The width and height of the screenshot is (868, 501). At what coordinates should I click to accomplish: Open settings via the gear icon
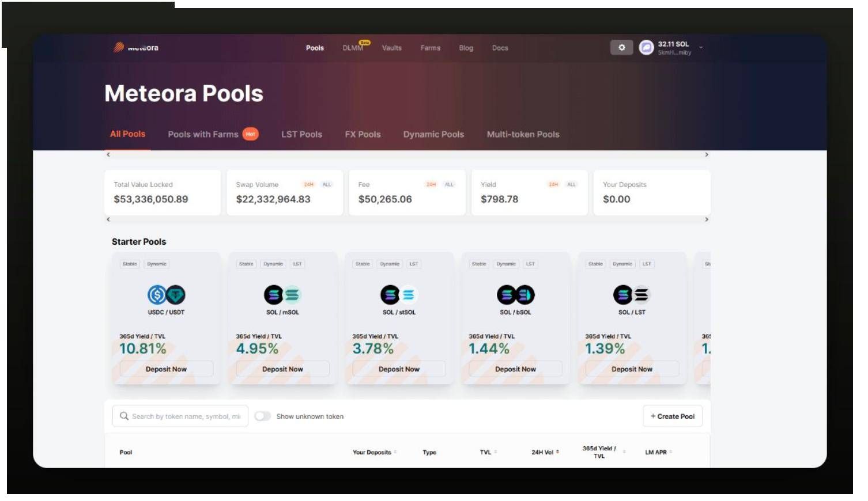[621, 48]
